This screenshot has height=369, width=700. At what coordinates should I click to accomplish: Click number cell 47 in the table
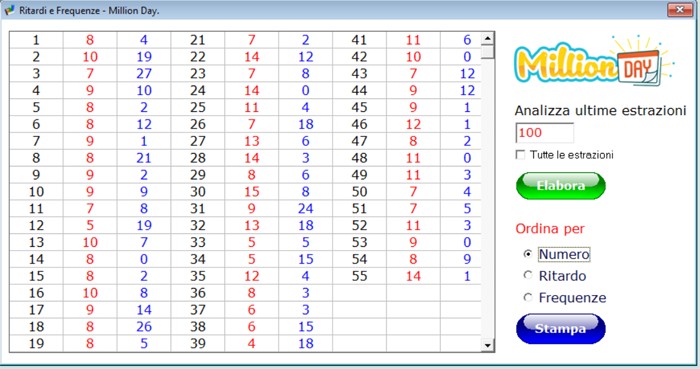[x=359, y=141]
